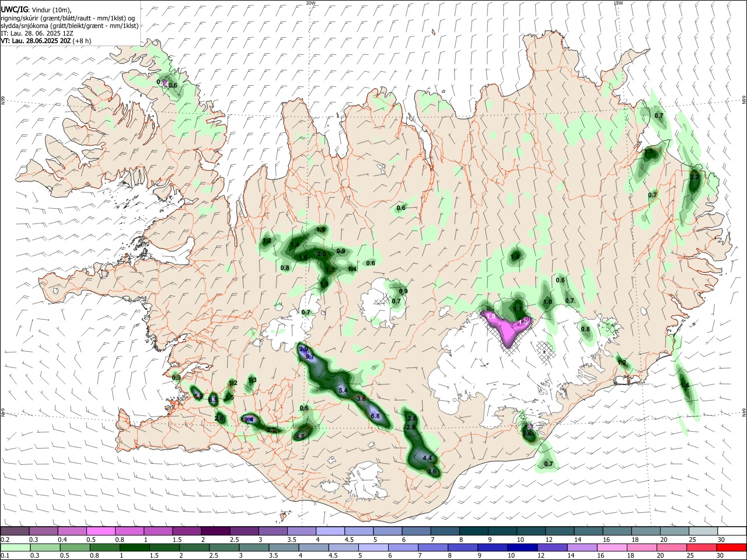
Task: Click the dark blue rain legend swatch between 10 and 12
Action: tap(521, 547)
